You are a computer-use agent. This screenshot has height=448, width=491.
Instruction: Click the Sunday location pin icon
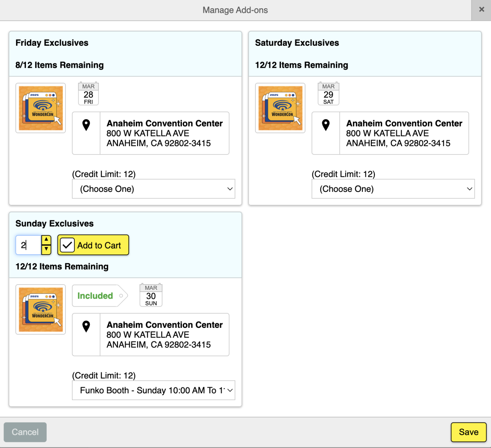pyautogui.click(x=86, y=326)
